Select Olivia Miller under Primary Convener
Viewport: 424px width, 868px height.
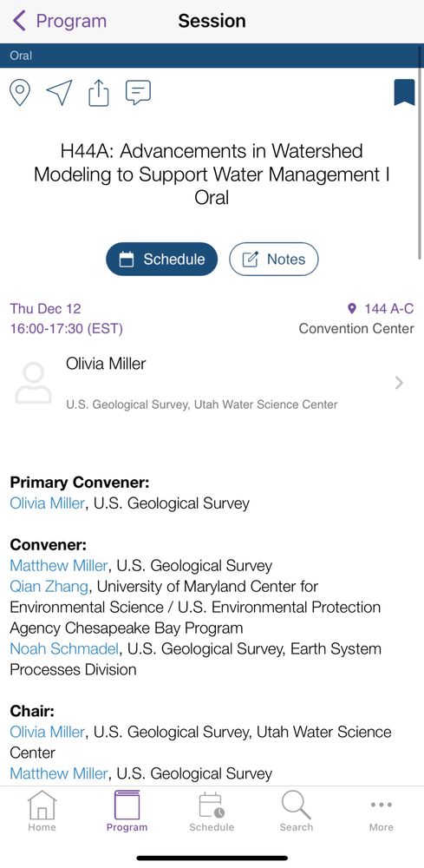(48, 503)
